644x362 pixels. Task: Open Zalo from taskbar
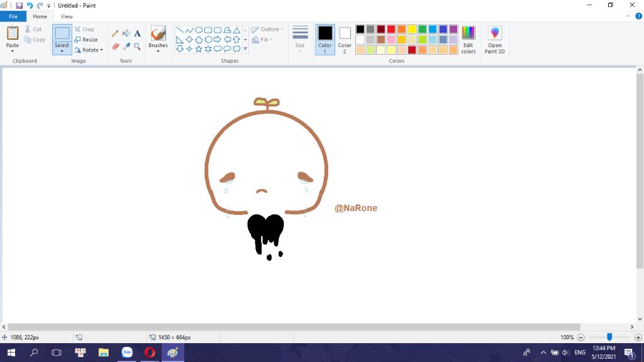click(x=127, y=353)
